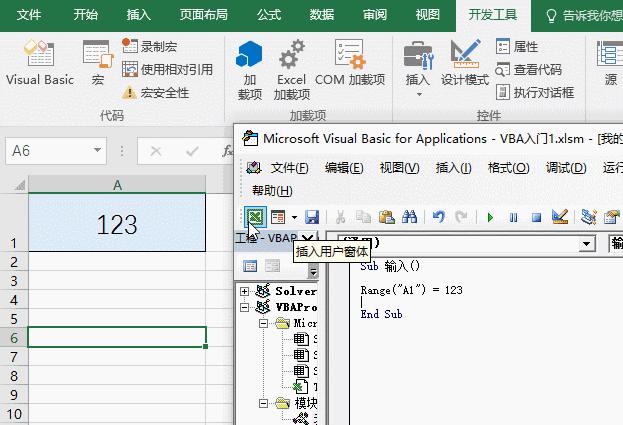The width and height of the screenshot is (623, 425).
Task: Start 录制宏 macro recording
Action: [150, 46]
